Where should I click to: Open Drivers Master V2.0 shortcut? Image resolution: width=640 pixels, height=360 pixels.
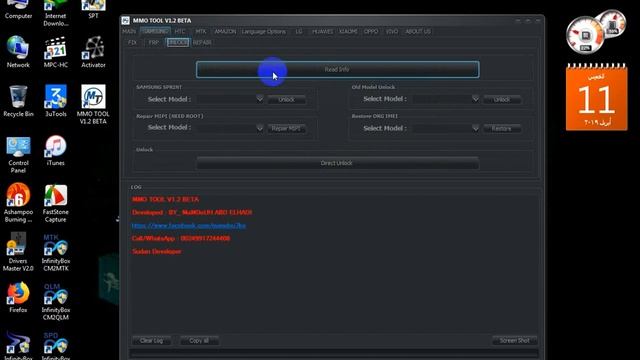tap(18, 252)
